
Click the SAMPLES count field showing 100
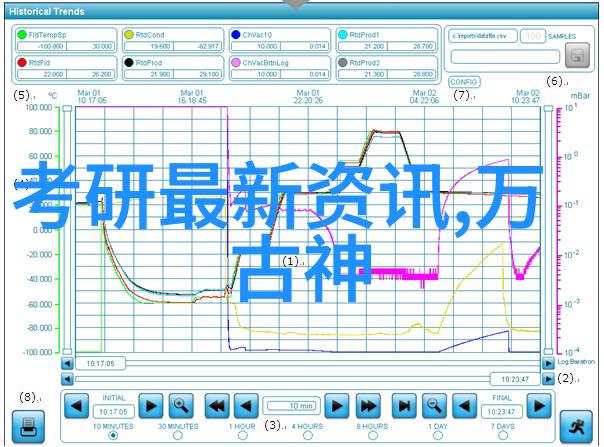pyautogui.click(x=533, y=36)
